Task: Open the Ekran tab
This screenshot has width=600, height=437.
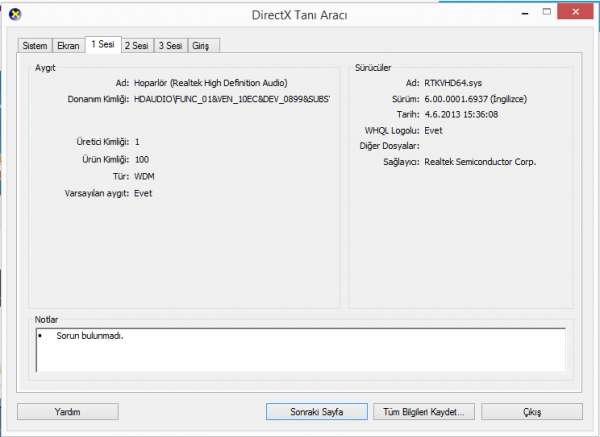Action: [x=68, y=46]
